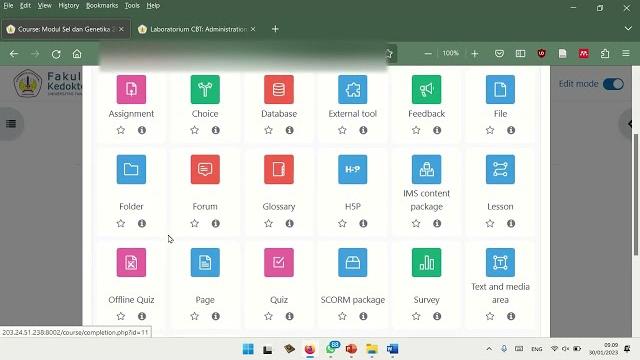
Task: Reload the current page
Action: click(x=56, y=54)
